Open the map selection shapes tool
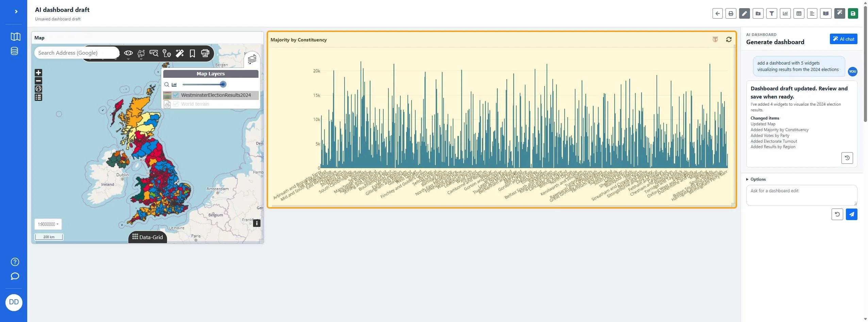Viewport: 868px width, 322px height. point(141,53)
